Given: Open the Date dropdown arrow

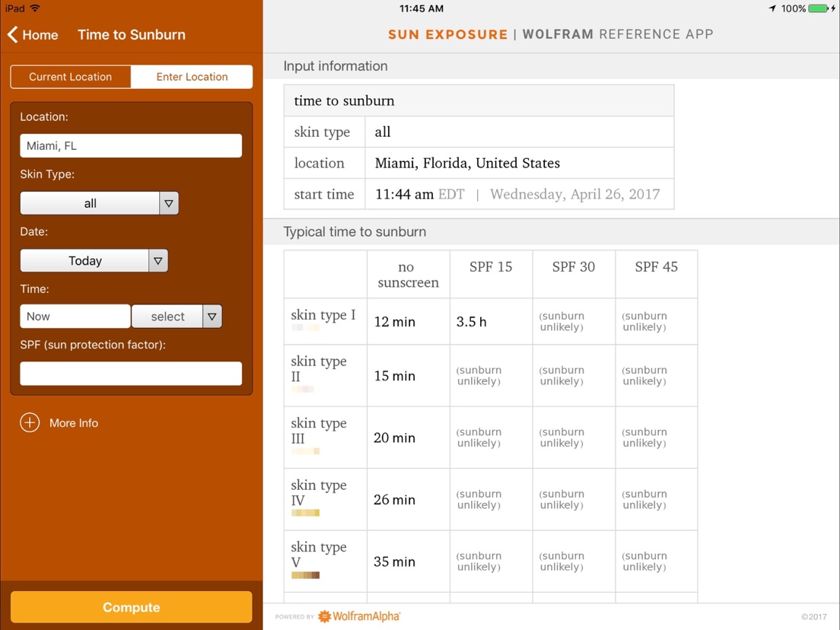Looking at the screenshot, I should point(158,261).
